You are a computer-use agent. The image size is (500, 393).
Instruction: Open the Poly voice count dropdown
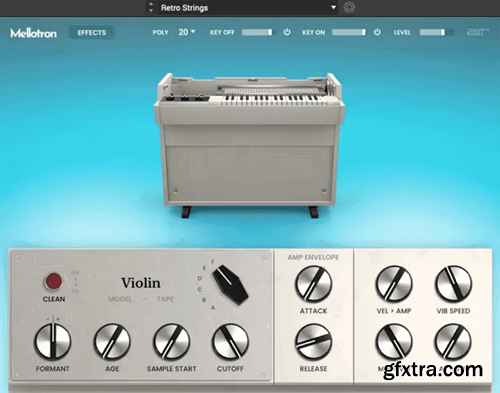point(187,32)
